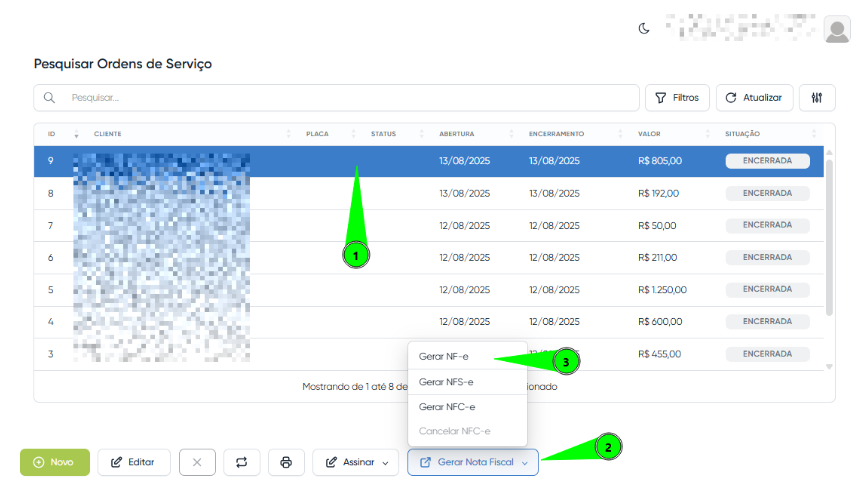
Task: Open the Filtros filter button
Action: (677, 98)
